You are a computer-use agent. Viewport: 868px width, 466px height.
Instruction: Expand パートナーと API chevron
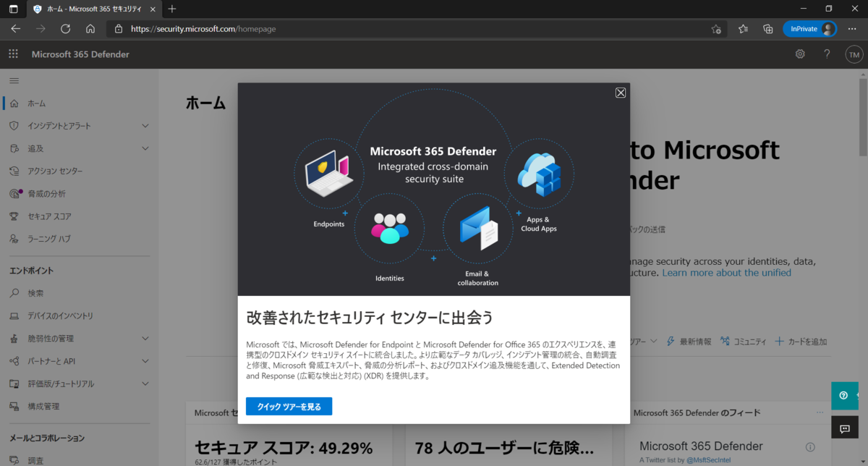tap(145, 360)
